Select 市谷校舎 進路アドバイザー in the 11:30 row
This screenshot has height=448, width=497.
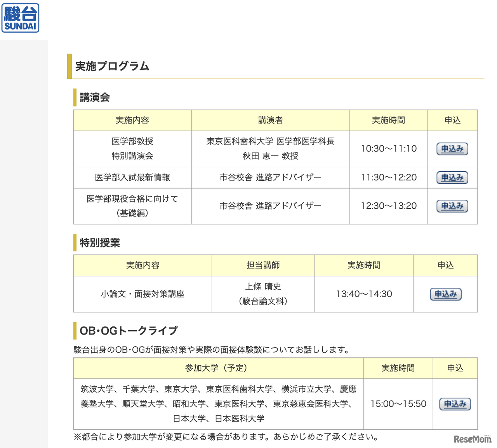[271, 178]
